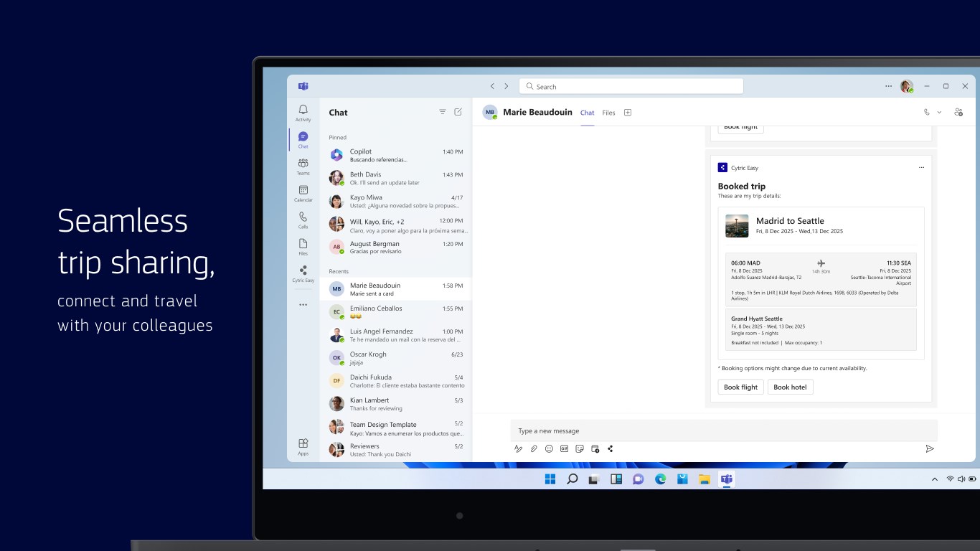Open the Teams section in sidebar

(x=303, y=166)
